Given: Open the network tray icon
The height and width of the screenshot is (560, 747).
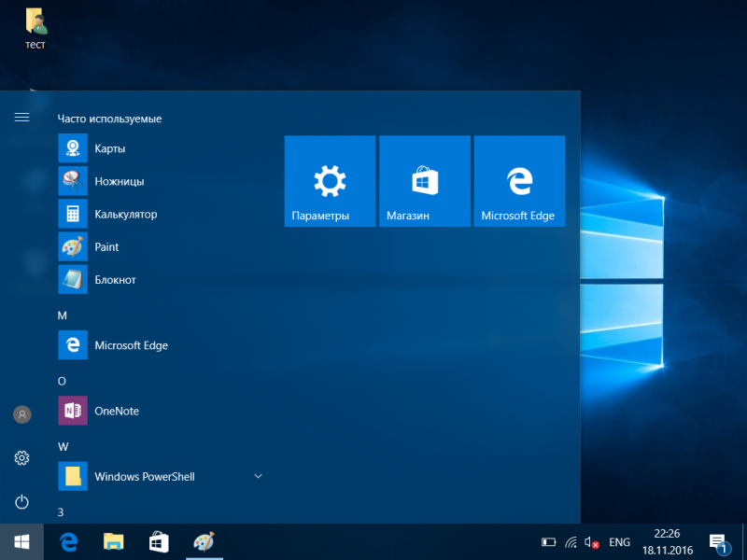Looking at the screenshot, I should coord(571,542).
